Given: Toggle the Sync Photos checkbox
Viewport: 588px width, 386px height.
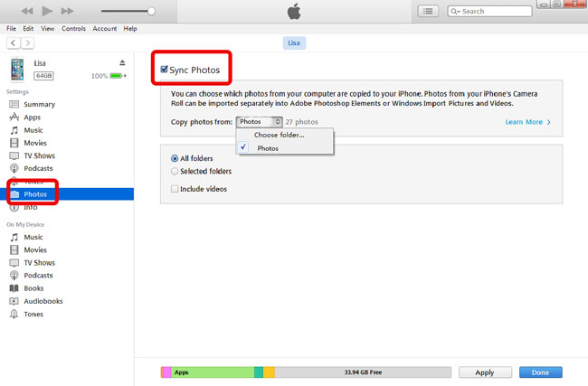Looking at the screenshot, I should [x=164, y=70].
